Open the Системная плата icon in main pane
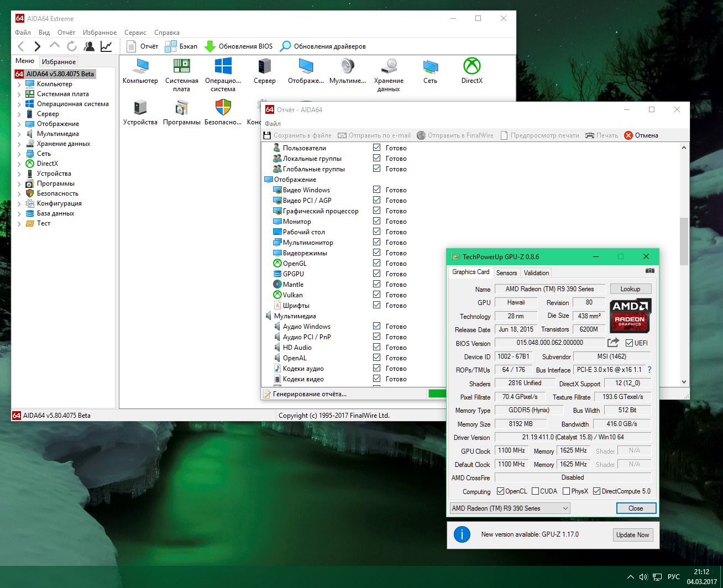The image size is (723, 588). 182,75
